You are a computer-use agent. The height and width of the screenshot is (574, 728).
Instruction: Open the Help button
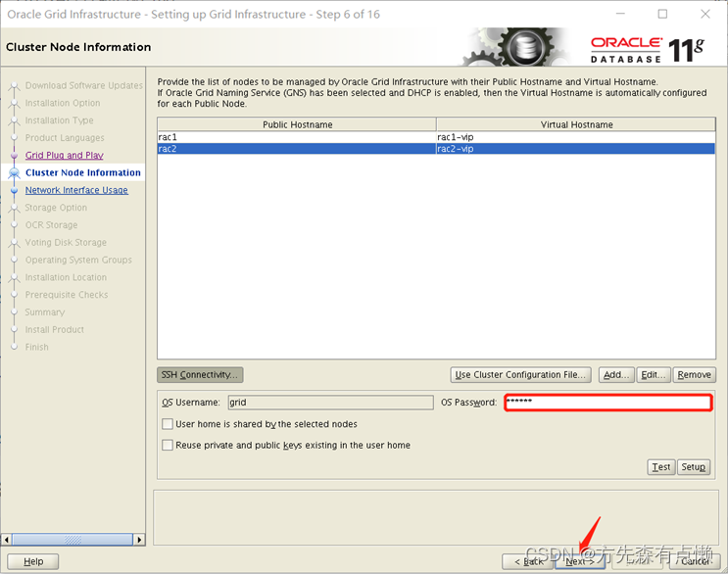coord(33,561)
